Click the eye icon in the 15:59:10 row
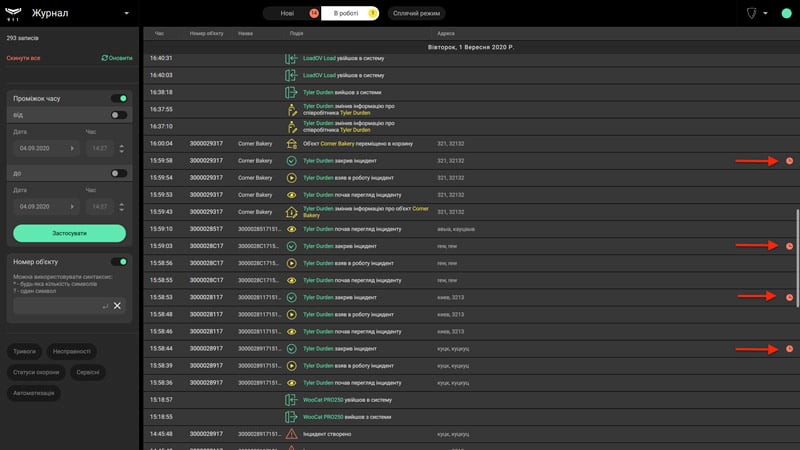 click(291, 229)
